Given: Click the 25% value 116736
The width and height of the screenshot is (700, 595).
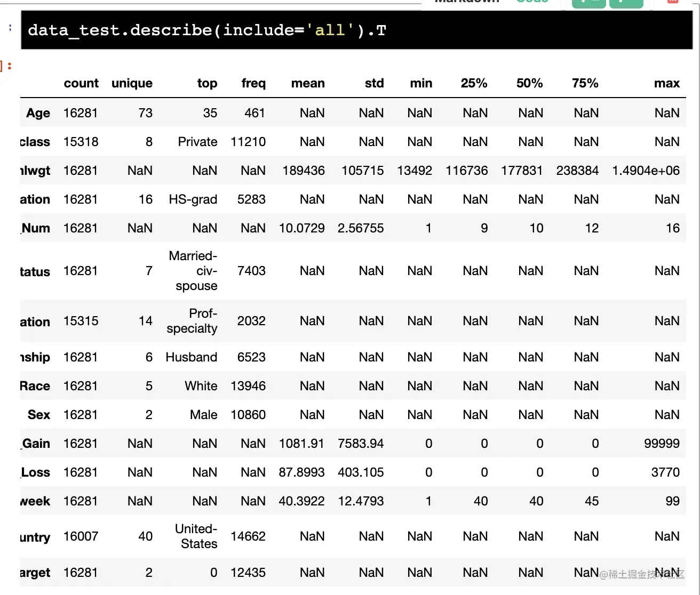Looking at the screenshot, I should (x=467, y=171).
